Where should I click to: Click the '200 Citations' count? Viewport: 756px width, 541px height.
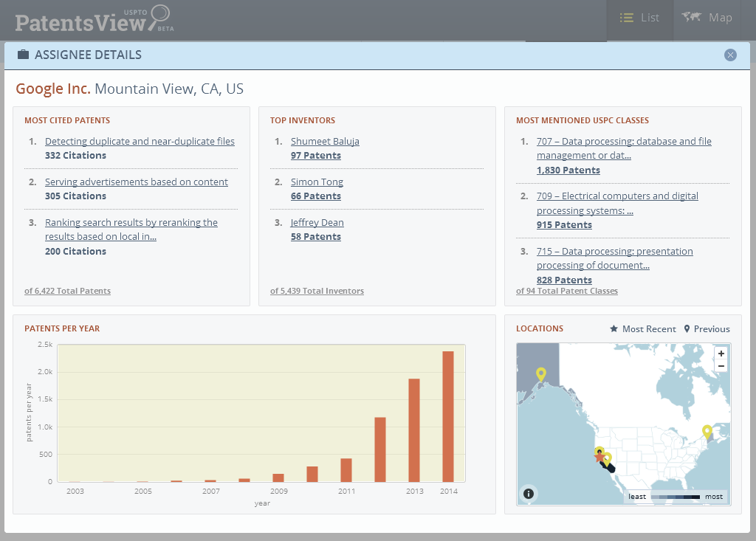(x=76, y=251)
